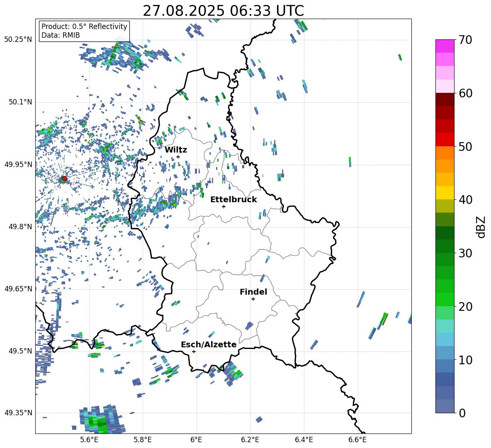Click the 70 tick label on colorbar

click(465, 40)
